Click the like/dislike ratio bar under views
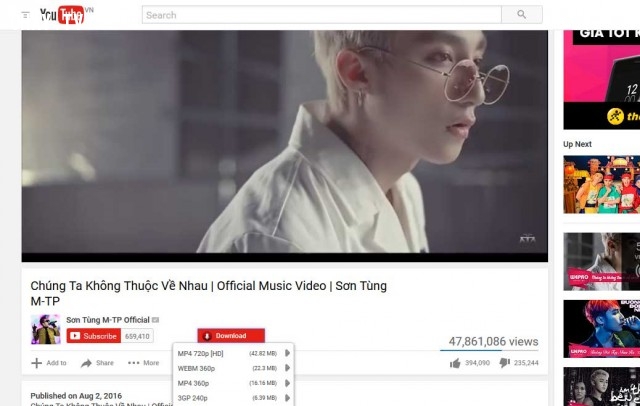This screenshot has height=406, width=640. coord(489,350)
